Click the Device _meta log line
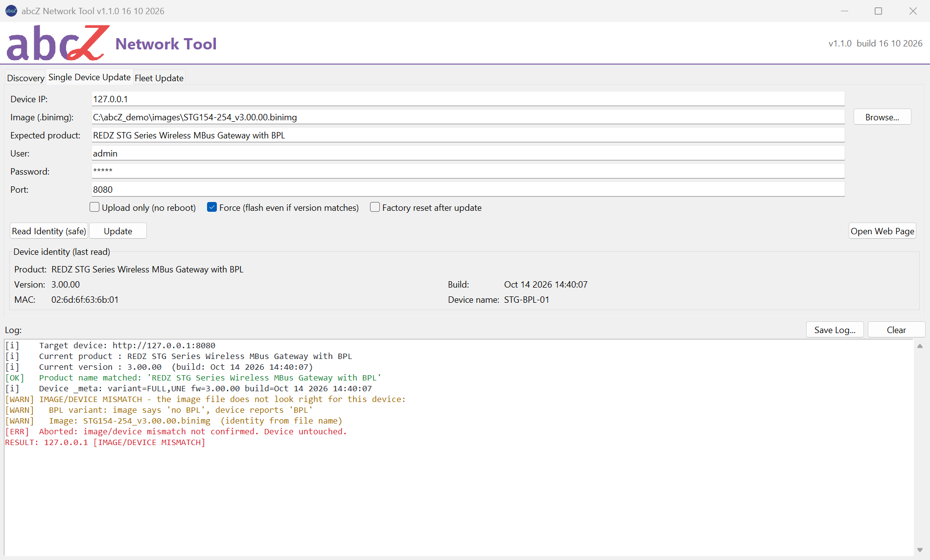Screen dimensions: 930x560 [188, 388]
